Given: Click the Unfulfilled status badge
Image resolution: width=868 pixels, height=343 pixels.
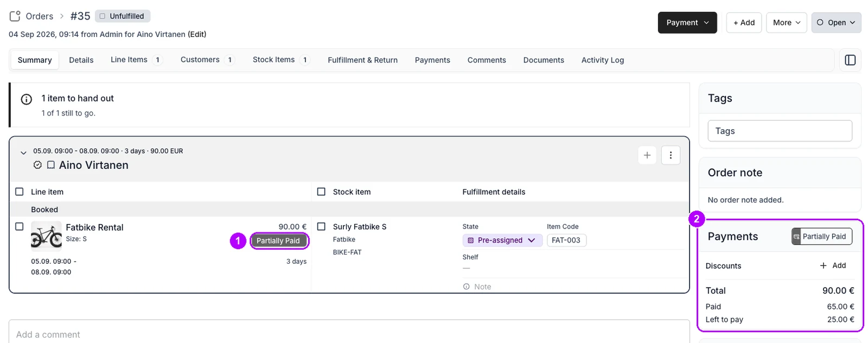Looking at the screenshot, I should 123,16.
